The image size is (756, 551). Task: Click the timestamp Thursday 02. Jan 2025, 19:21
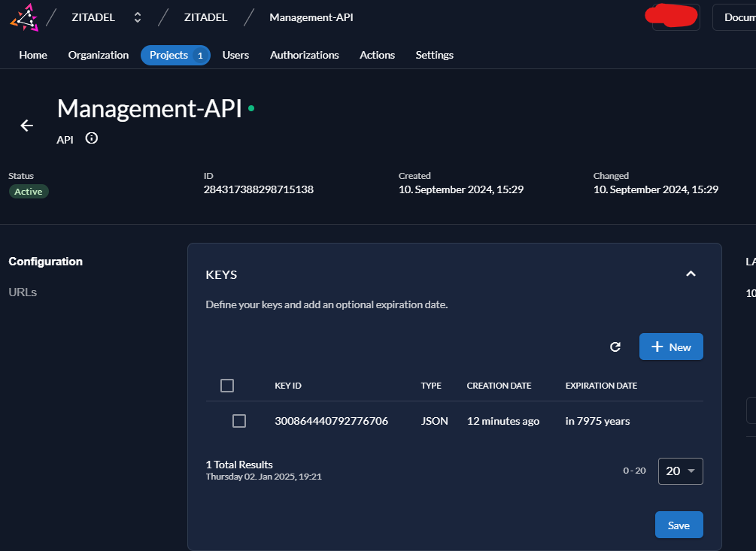(x=264, y=477)
